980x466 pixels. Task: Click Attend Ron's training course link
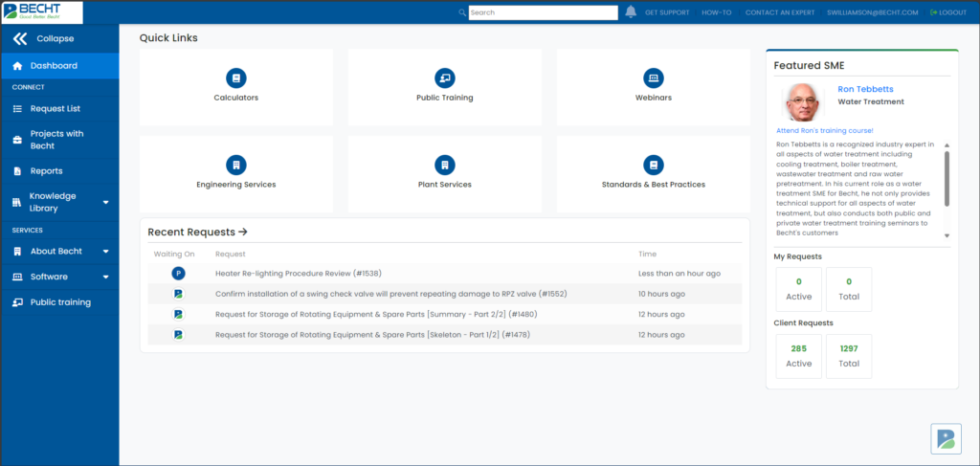tap(824, 130)
